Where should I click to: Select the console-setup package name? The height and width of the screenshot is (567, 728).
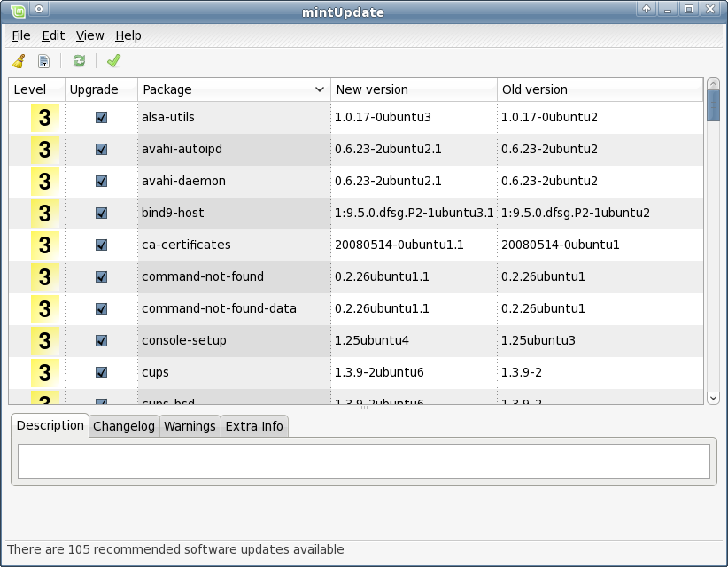[184, 341]
